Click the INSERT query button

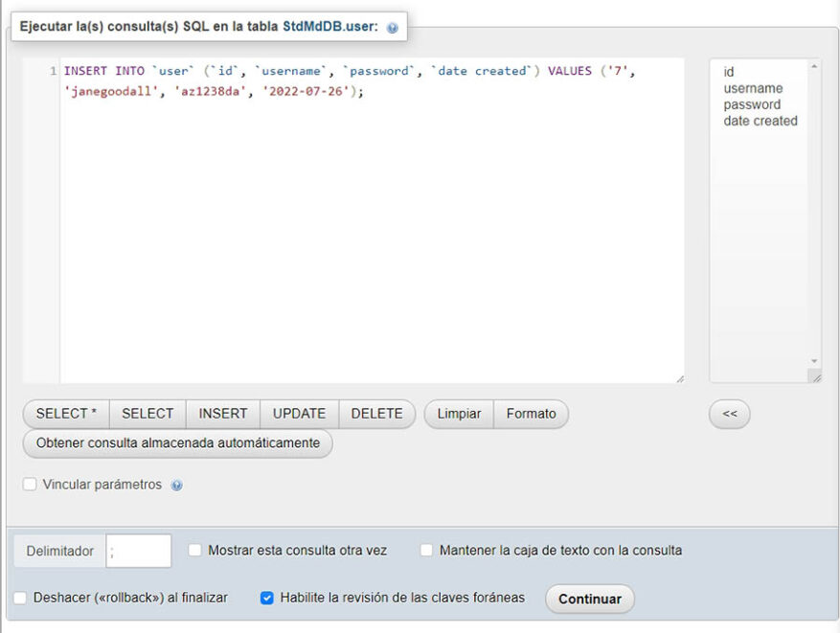coord(222,414)
